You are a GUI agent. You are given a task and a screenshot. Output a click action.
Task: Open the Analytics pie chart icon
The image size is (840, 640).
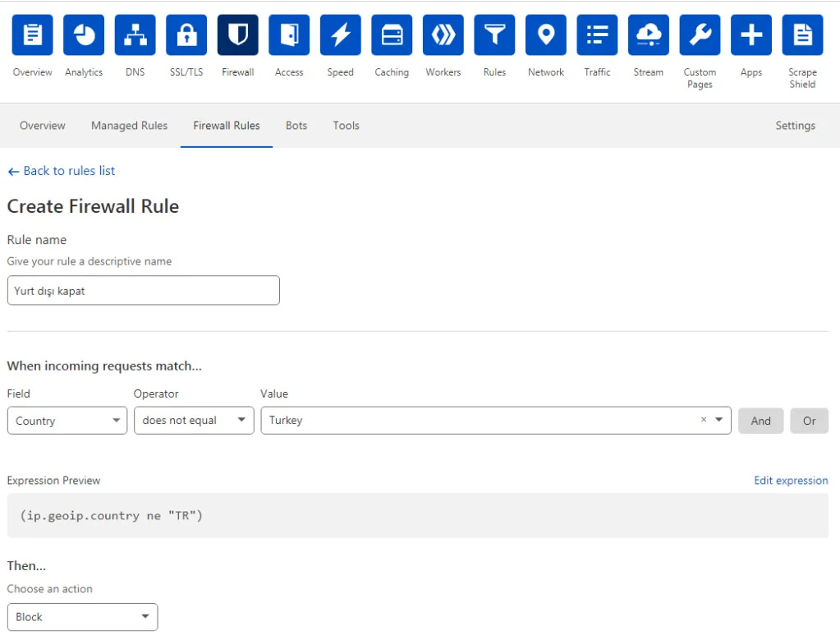click(84, 35)
